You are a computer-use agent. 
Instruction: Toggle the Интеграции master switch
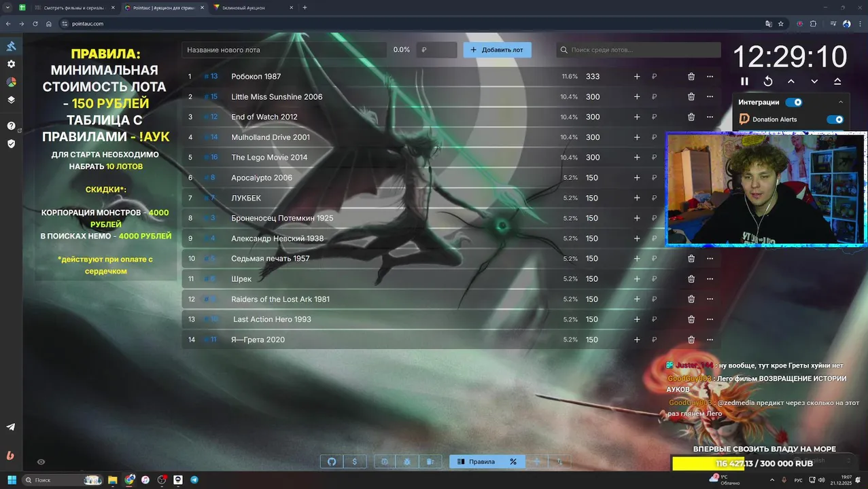[793, 103]
